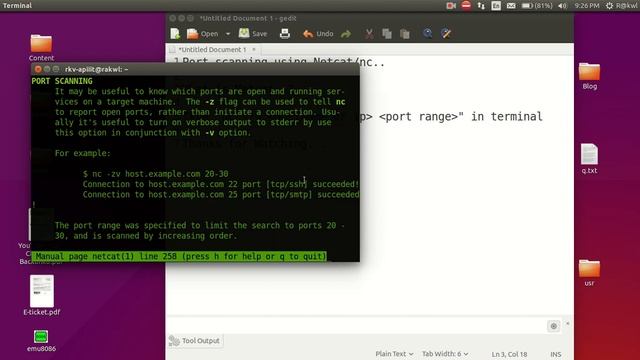Click the terminal window title bar
Screen dimensions: 640x360
coord(195,69)
